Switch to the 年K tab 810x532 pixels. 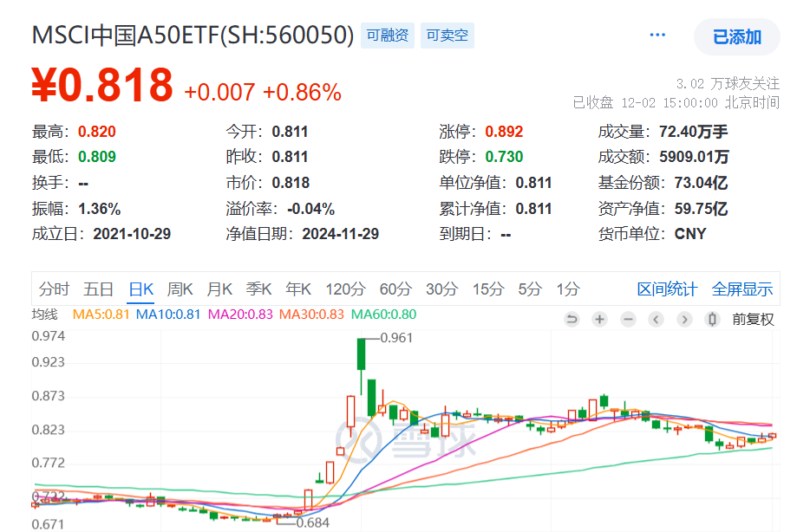[x=298, y=289]
